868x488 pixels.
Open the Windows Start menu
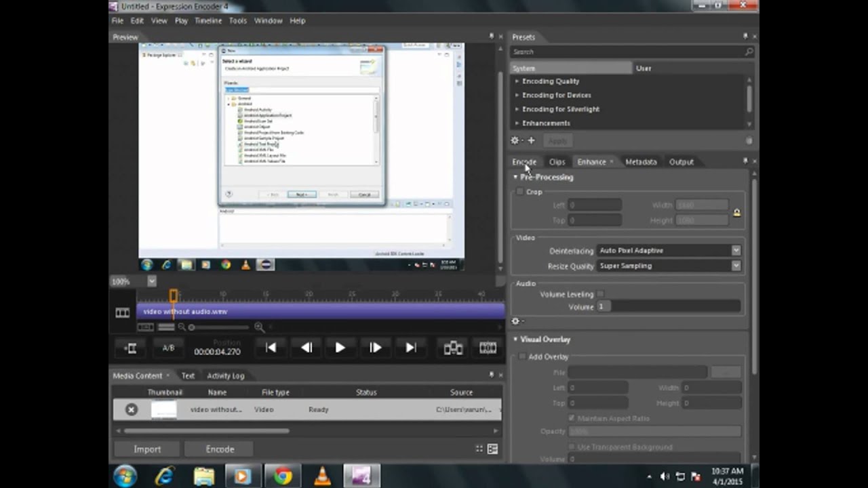point(125,476)
